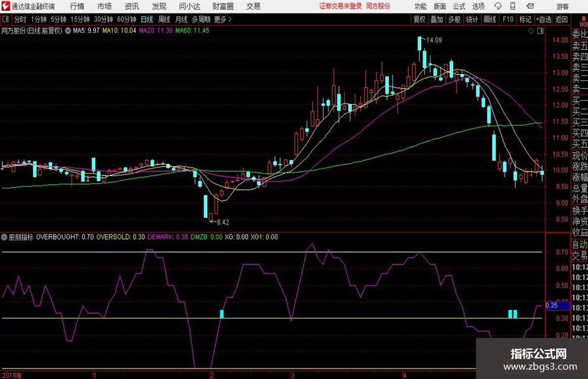The width and height of the screenshot is (588, 379).
Task: Open the 功能 menu
Action: pyautogui.click(x=421, y=6)
